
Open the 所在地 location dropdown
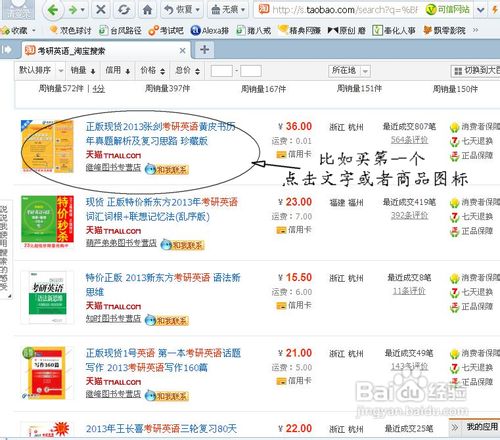pyautogui.click(x=349, y=71)
